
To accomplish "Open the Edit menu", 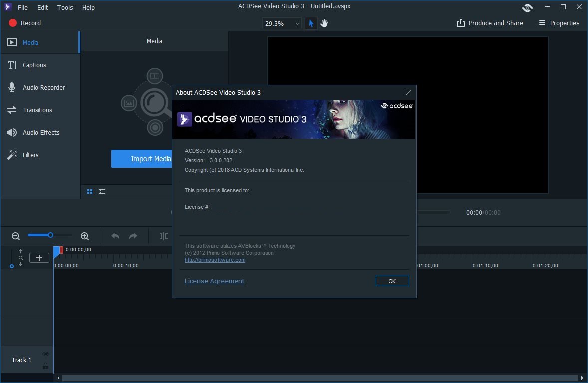I will point(42,7).
